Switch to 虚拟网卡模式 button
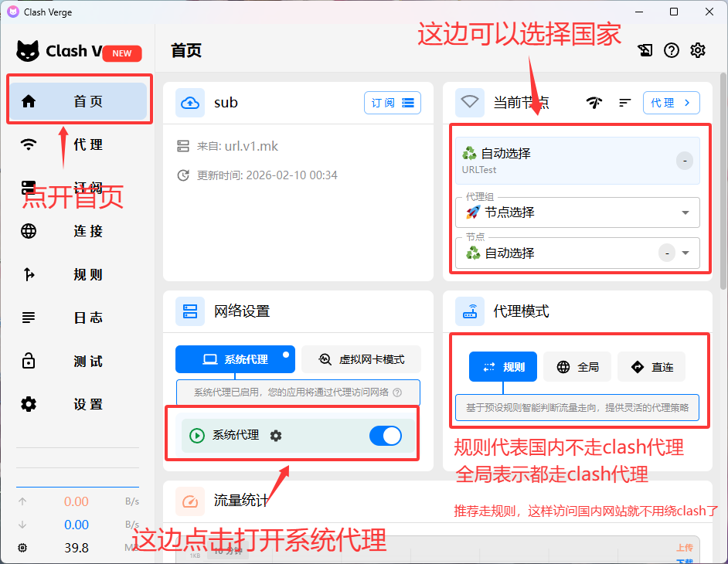 pyautogui.click(x=361, y=359)
